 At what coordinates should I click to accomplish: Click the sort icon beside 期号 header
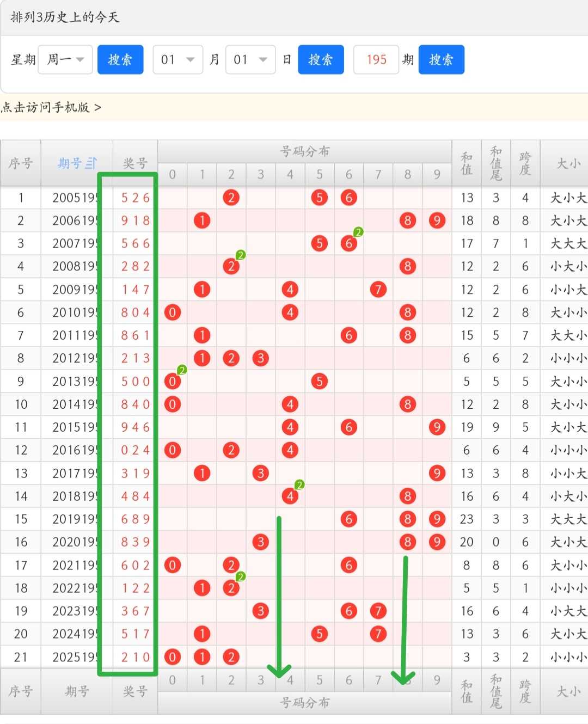pyautogui.click(x=91, y=163)
